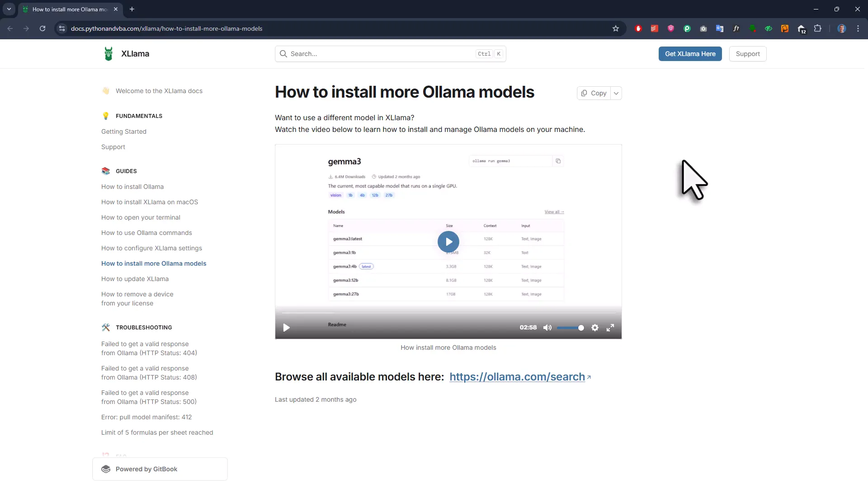Open the Google Translate extension
Viewport: 868px width, 488px height.
pyautogui.click(x=719, y=28)
